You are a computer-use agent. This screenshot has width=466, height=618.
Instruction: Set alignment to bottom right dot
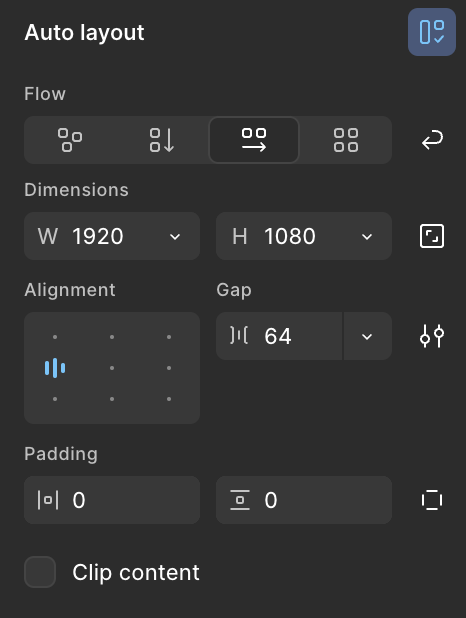169,399
